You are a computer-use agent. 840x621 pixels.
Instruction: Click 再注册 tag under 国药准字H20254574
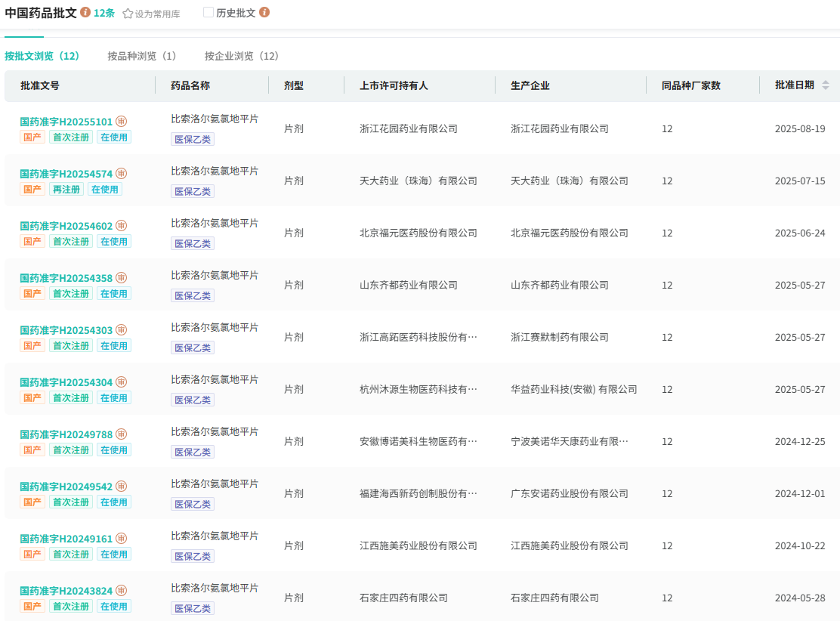pyautogui.click(x=66, y=189)
